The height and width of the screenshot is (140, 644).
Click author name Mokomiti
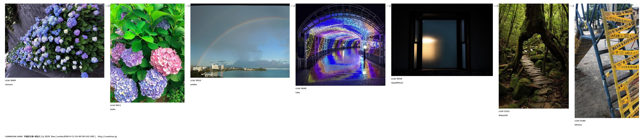pos(503,115)
